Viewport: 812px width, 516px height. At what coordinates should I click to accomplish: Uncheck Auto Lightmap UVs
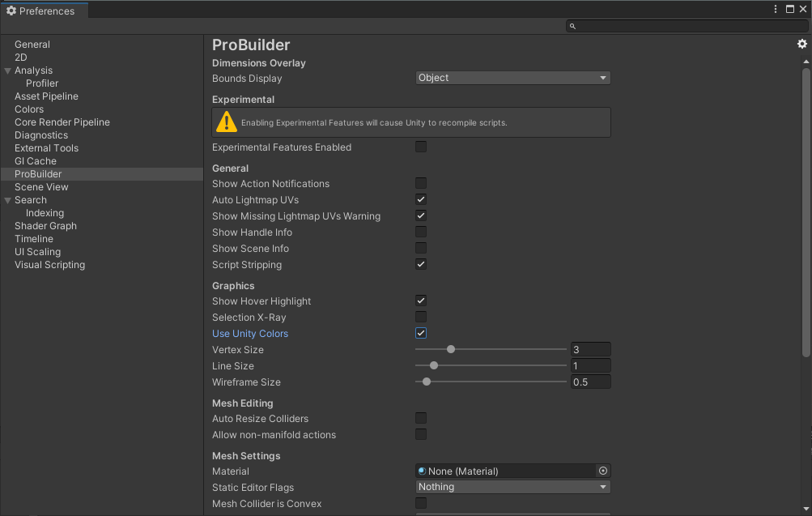(421, 199)
